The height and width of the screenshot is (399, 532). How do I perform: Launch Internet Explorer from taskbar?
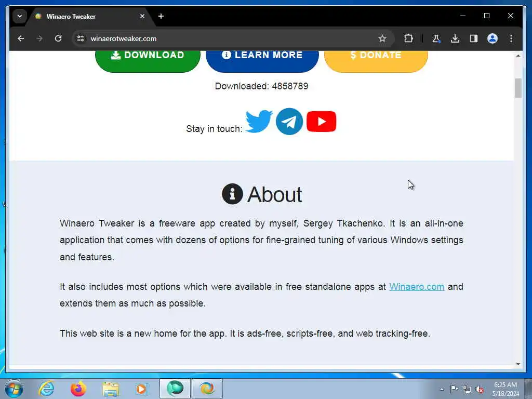click(x=46, y=389)
